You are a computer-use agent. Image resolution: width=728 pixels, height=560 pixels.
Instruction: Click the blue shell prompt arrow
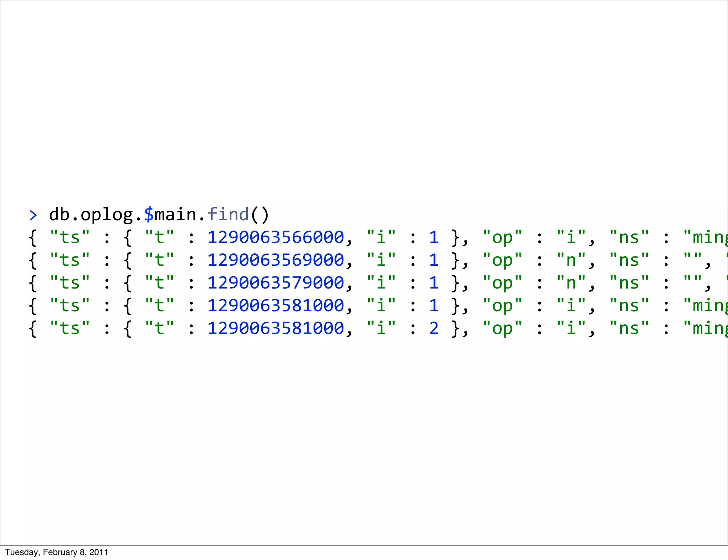coord(33,215)
